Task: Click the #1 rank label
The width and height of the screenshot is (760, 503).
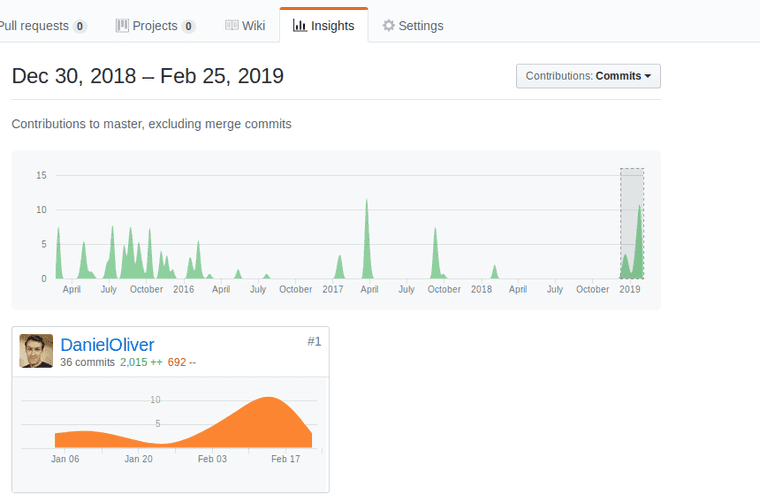Action: pos(314,342)
